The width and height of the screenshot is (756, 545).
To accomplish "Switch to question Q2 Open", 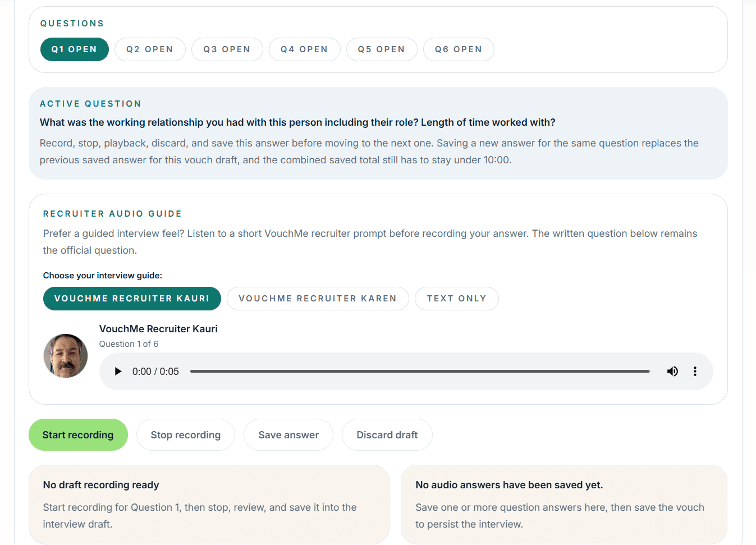I will 150,49.
